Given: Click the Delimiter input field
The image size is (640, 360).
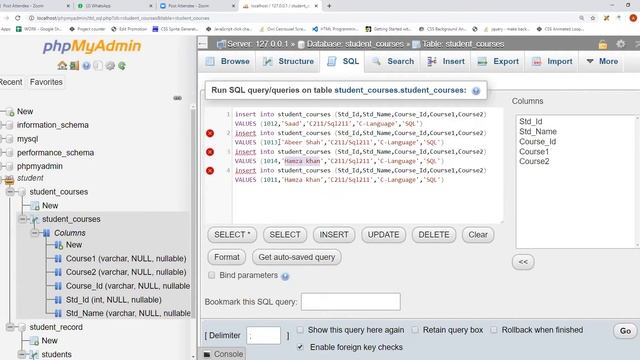Looking at the screenshot, I should point(263,336).
